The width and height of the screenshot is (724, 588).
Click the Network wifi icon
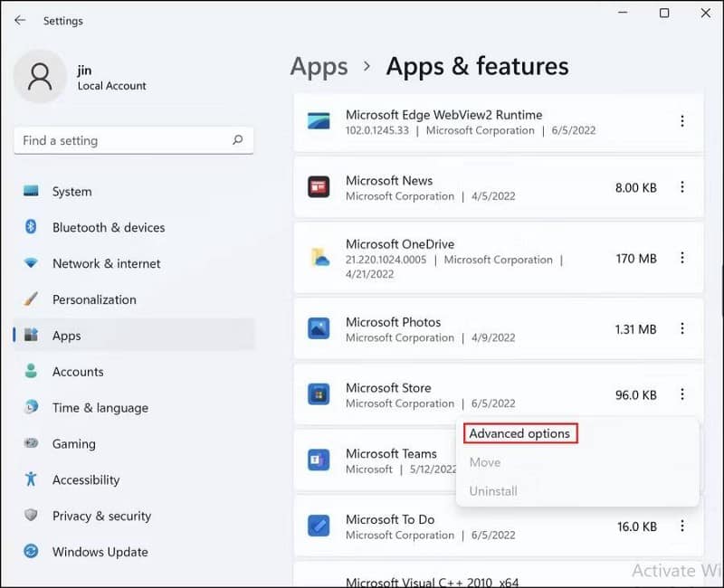(31, 263)
